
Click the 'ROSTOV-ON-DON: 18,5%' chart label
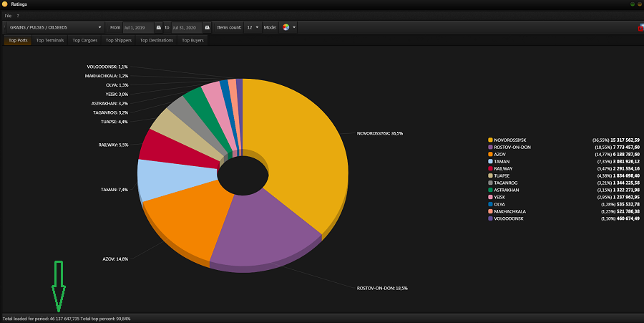382,289
